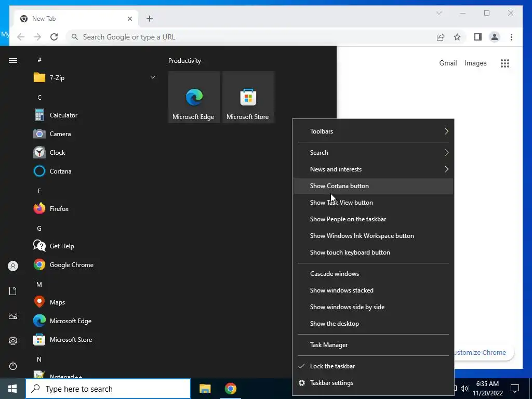Image resolution: width=532 pixels, height=399 pixels.
Task: Click the Power icon in Start sidebar
Action: point(13,366)
